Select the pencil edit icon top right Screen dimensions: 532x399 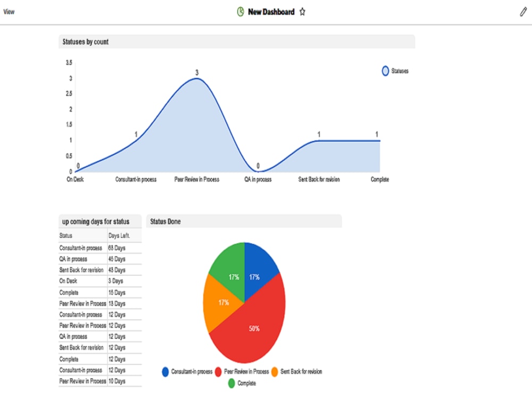click(x=523, y=11)
